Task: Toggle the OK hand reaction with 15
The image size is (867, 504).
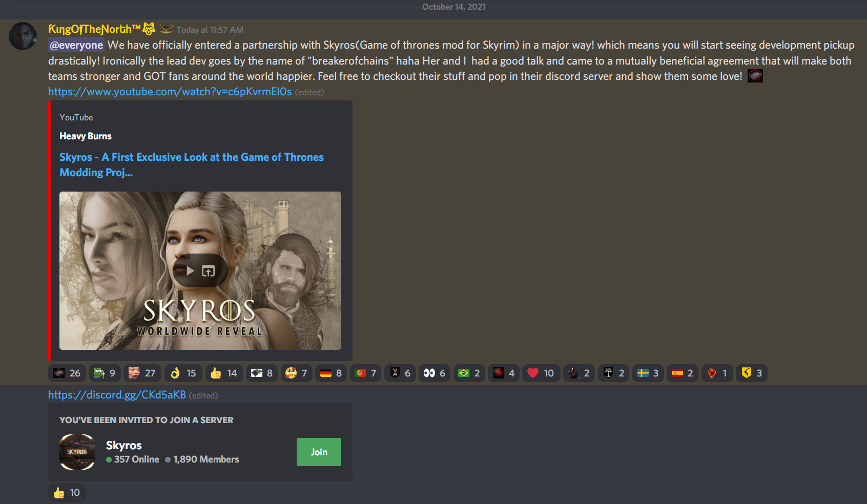Action: (183, 373)
